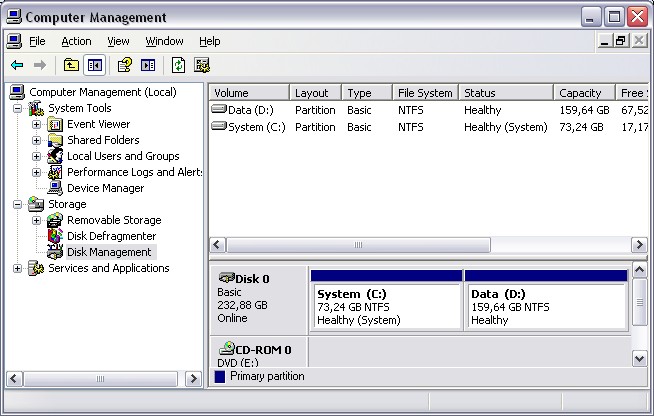The image size is (654, 416).
Task: Select Event Viewer in the tree
Action: pyautogui.click(x=98, y=124)
